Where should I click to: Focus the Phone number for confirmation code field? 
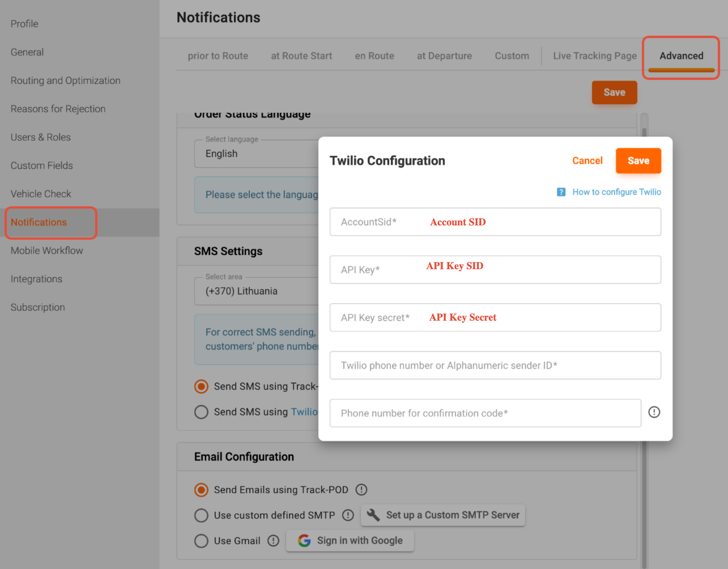[485, 413]
